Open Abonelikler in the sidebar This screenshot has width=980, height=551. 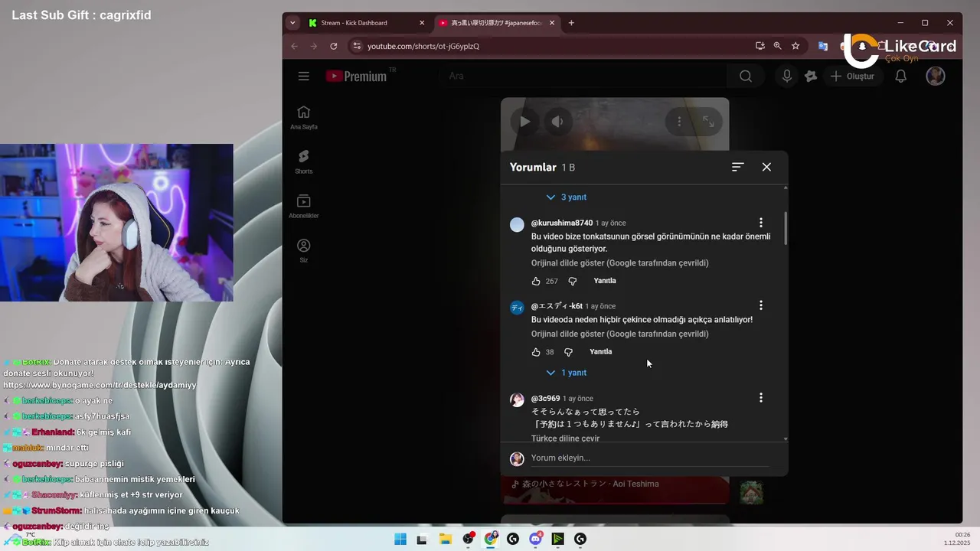(304, 207)
